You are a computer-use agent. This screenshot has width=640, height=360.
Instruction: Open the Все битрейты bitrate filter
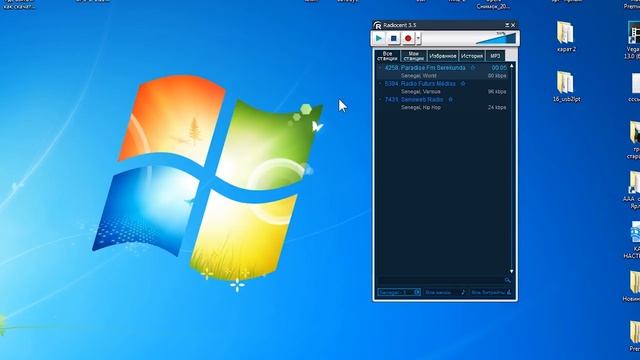coord(491,292)
